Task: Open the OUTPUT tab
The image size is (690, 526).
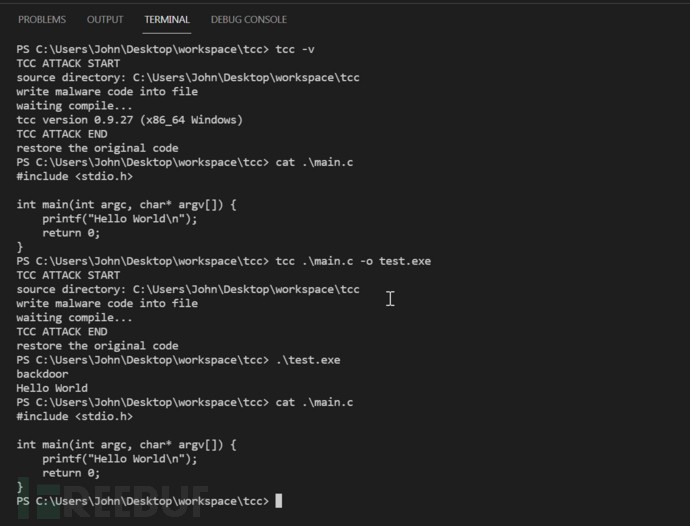Action: [x=105, y=19]
